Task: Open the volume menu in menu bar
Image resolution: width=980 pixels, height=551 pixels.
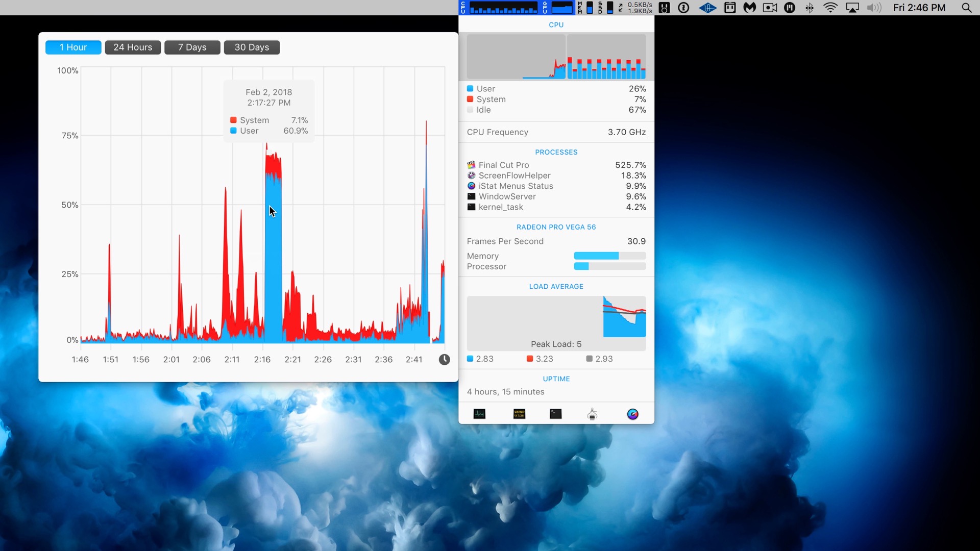Action: pos(874,8)
